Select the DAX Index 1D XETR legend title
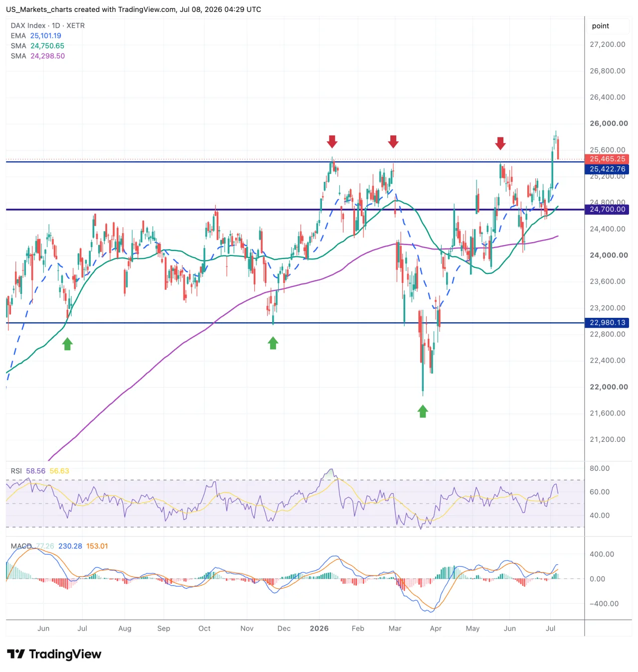The image size is (638, 672). click(x=48, y=25)
